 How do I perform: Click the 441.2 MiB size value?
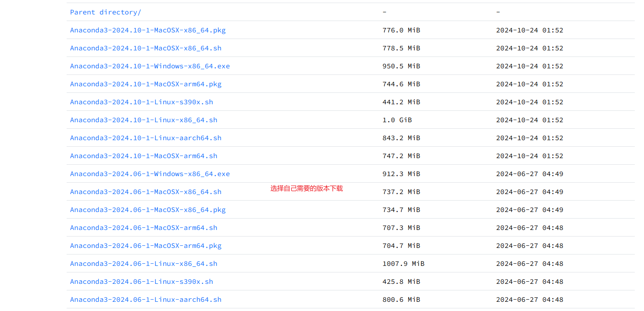tap(401, 102)
